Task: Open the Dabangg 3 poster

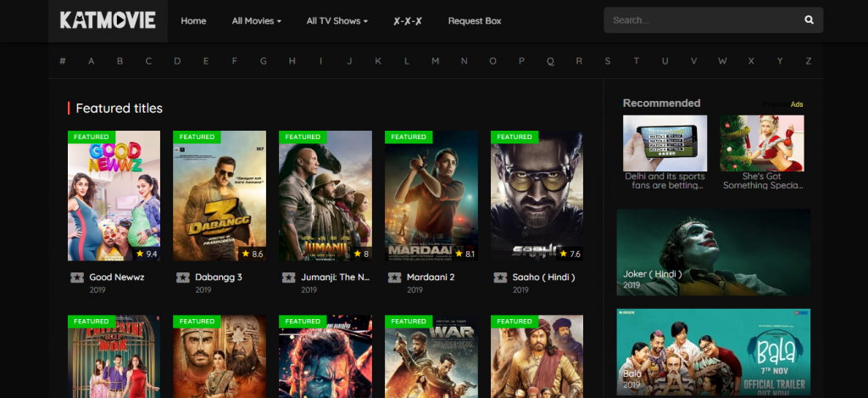Action: tap(220, 196)
